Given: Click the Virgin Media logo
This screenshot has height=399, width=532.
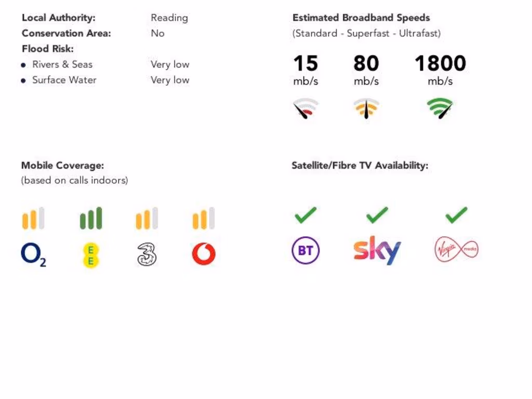Looking at the screenshot, I should coord(456,250).
